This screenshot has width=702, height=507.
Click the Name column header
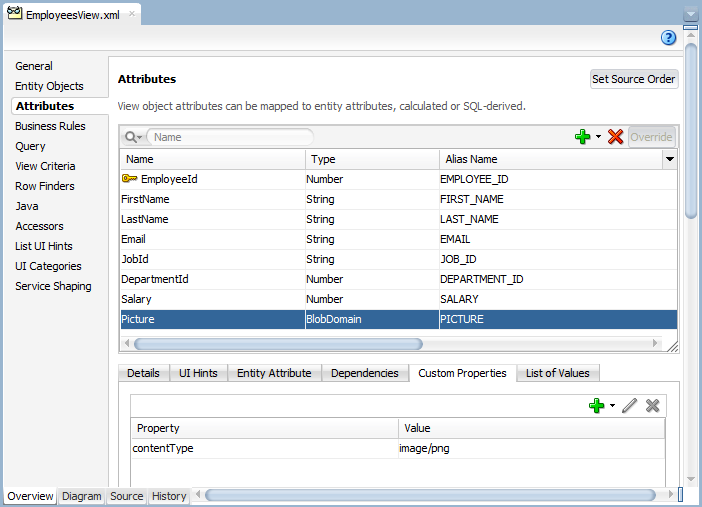(213, 159)
